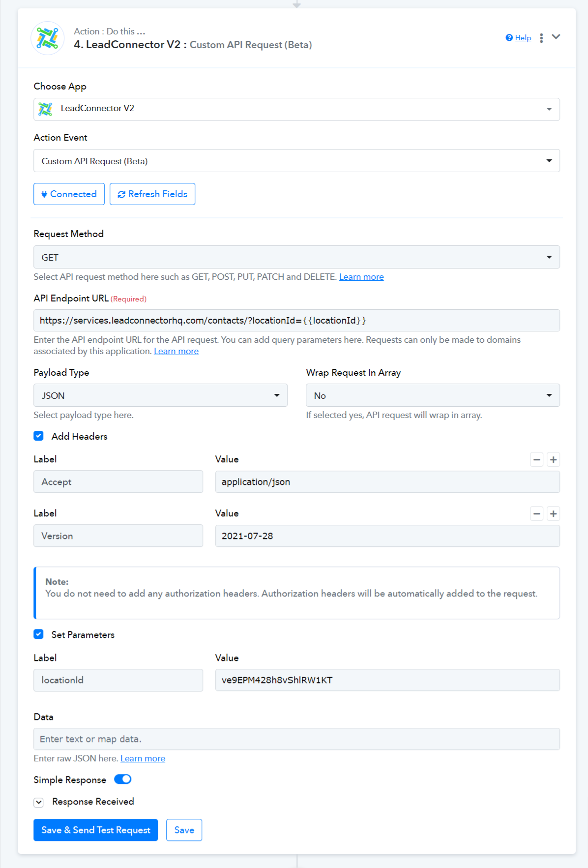Click the application/json header value field
This screenshot has height=868, width=588.
click(x=387, y=481)
